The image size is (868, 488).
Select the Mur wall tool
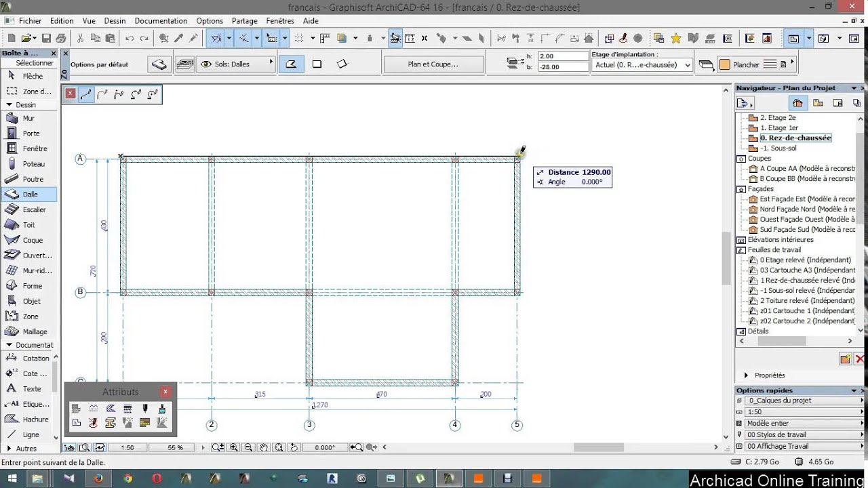click(28, 118)
